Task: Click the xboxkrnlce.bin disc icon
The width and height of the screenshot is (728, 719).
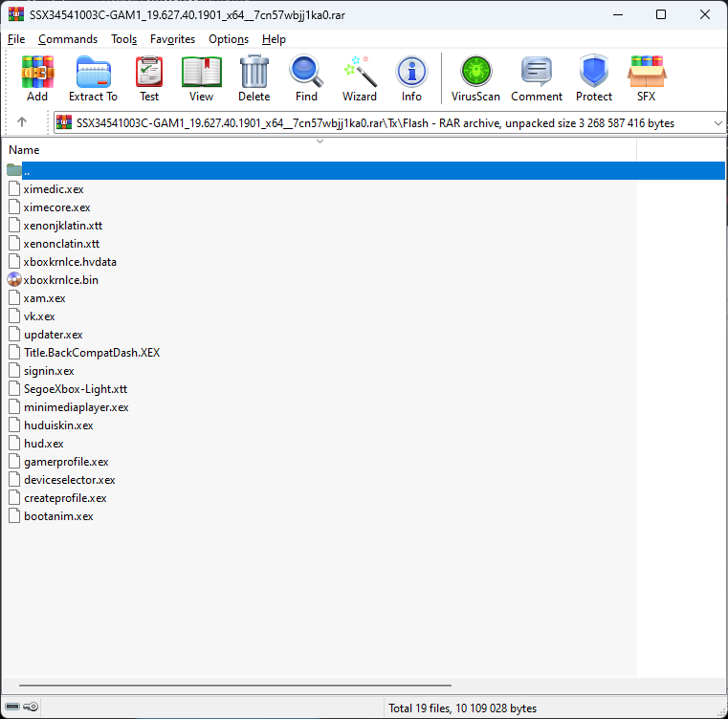Action: tap(14, 279)
